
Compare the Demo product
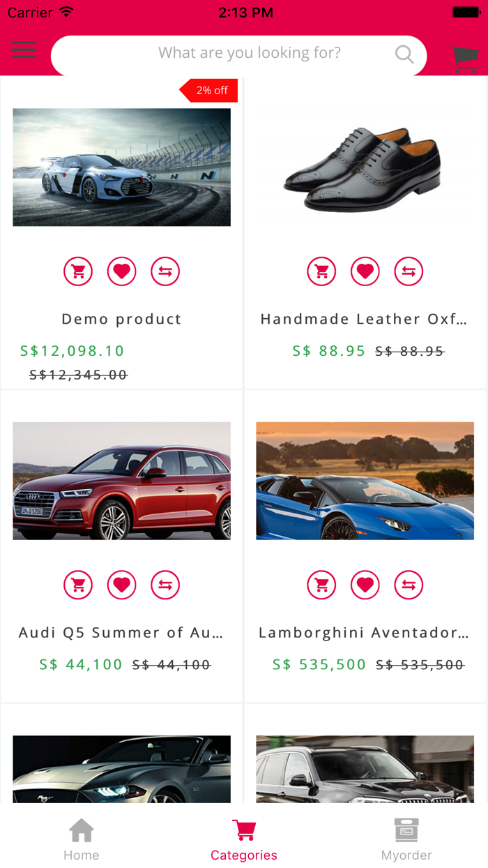(165, 271)
